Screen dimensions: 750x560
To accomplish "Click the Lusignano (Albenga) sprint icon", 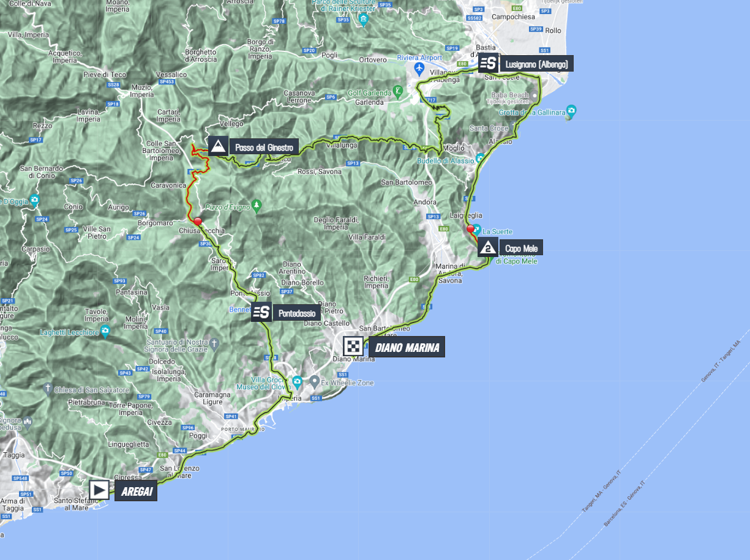I will point(488,62).
